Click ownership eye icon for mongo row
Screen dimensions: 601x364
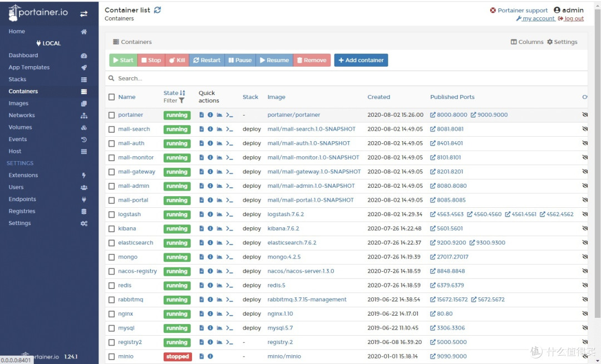click(584, 257)
